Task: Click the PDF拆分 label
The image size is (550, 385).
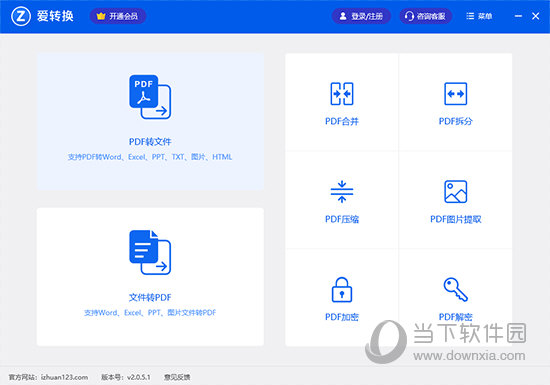Action: 456,121
